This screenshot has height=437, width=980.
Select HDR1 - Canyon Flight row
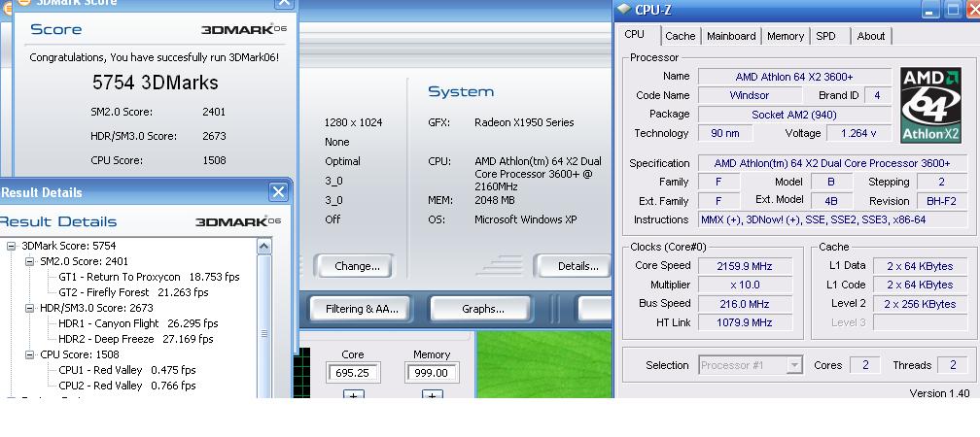[x=138, y=324]
